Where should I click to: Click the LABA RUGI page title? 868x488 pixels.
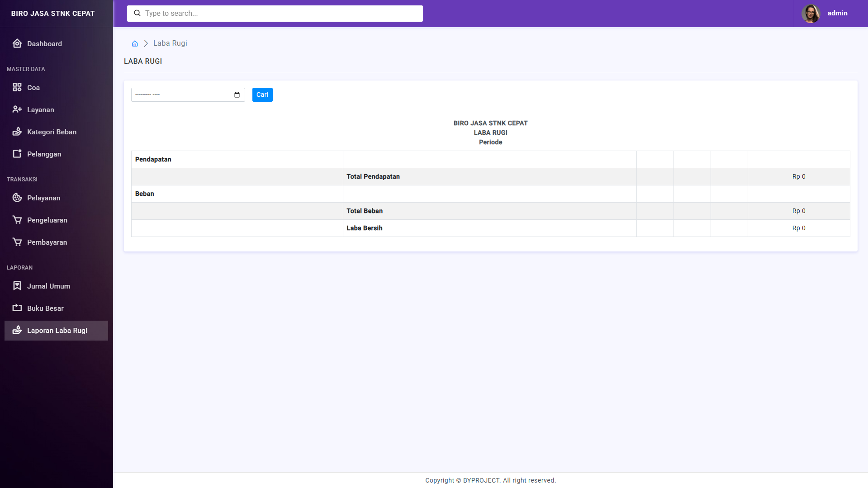coord(143,61)
